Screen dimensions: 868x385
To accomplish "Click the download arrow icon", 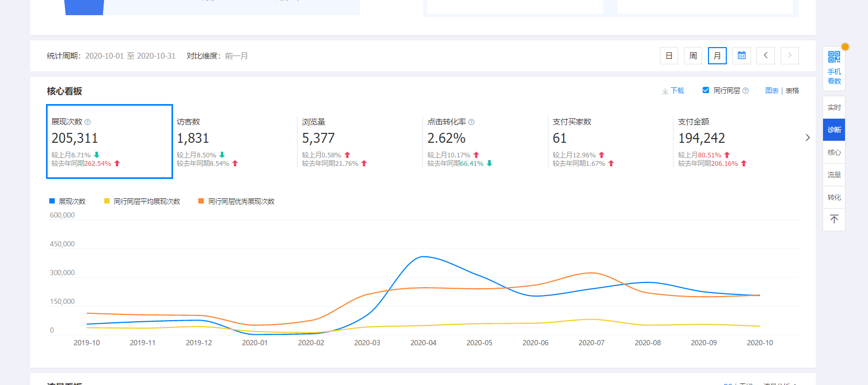I will pyautogui.click(x=665, y=91).
